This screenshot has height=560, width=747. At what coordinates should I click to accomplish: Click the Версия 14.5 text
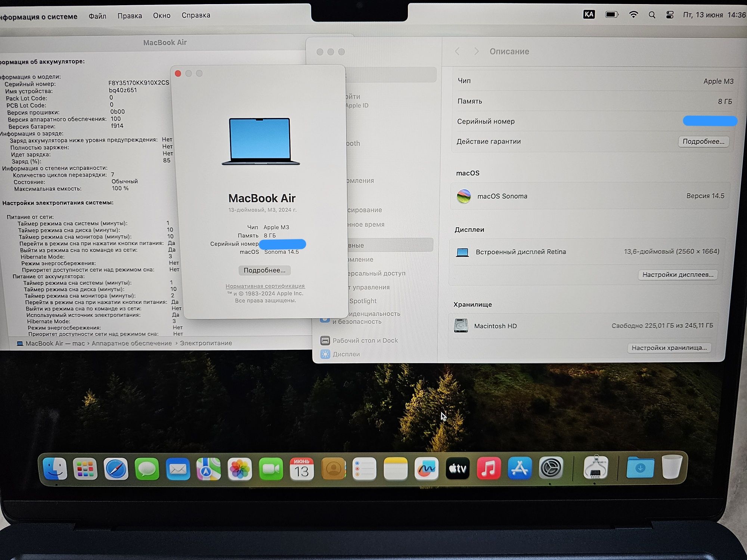pos(705,196)
